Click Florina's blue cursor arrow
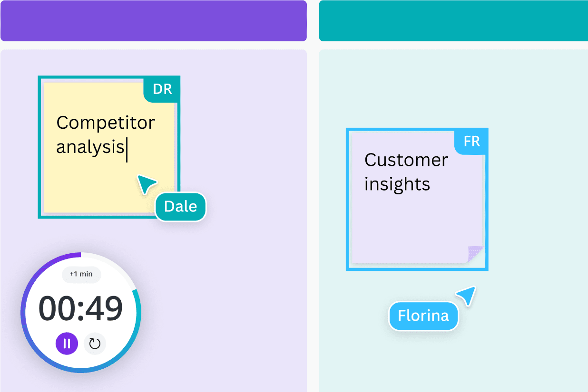The height and width of the screenshot is (392, 588). point(467,295)
